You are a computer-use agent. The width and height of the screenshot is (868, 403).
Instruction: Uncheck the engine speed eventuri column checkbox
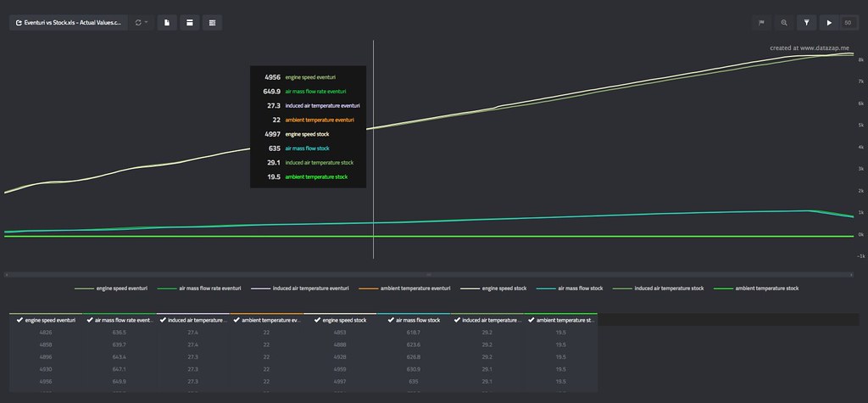(x=19, y=321)
